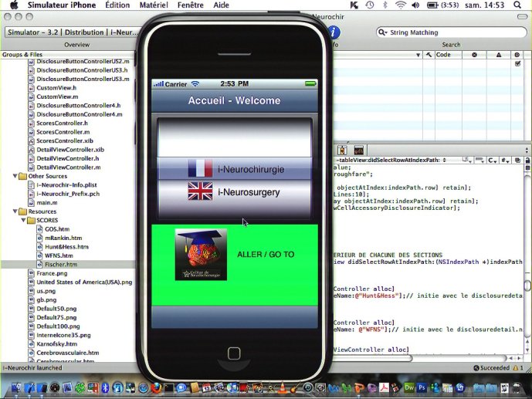
Task: Click the gdb console icon above editor
Action: point(358,150)
